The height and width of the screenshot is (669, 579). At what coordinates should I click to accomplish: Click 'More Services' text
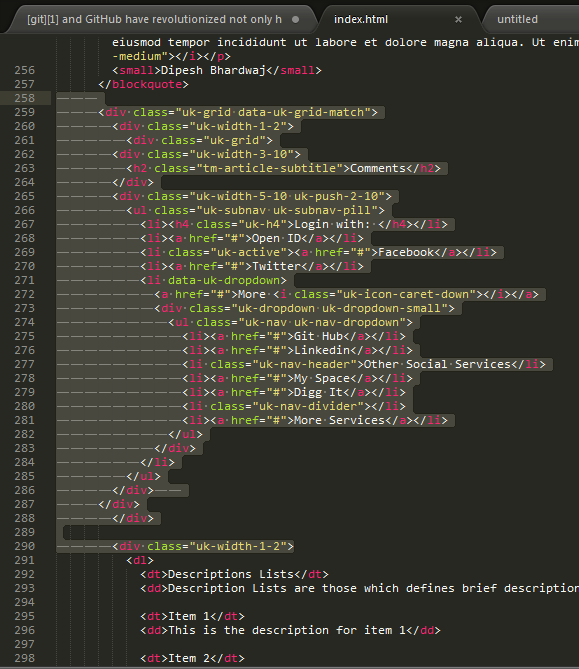coord(339,420)
